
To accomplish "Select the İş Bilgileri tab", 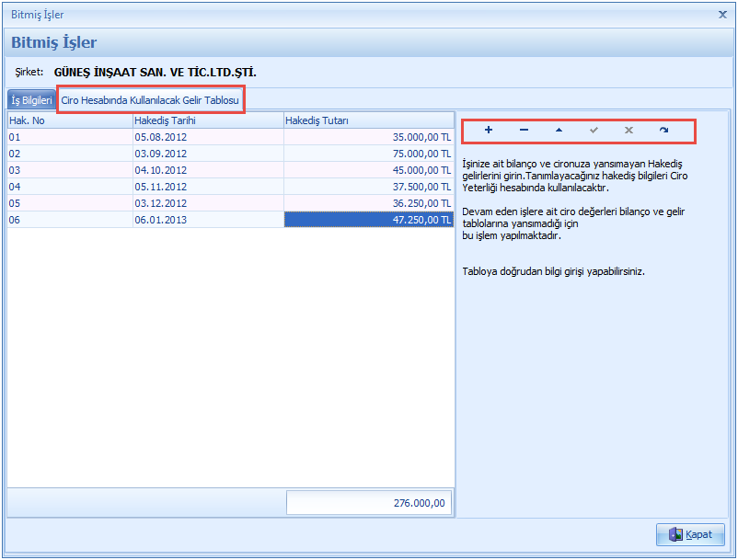I will point(30,99).
